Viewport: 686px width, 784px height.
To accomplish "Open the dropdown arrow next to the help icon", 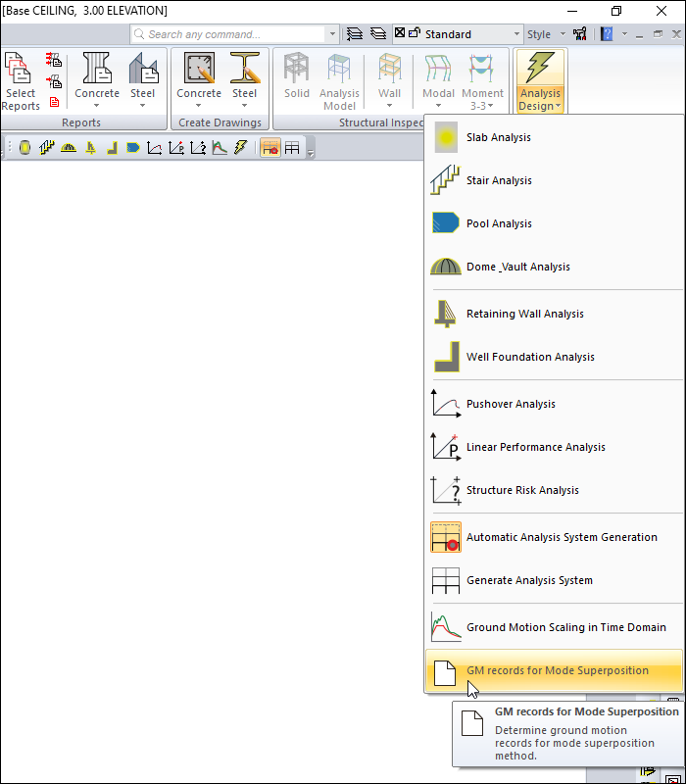I will tap(624, 34).
